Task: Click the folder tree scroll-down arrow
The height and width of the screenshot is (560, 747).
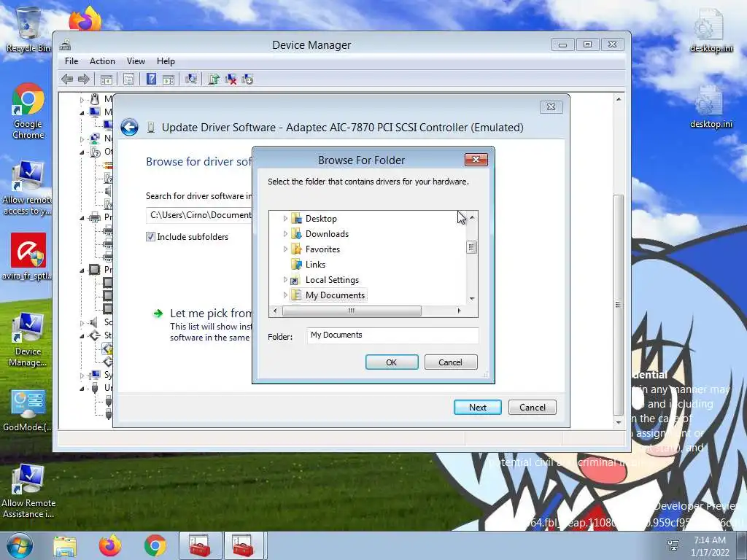Action: click(x=472, y=298)
